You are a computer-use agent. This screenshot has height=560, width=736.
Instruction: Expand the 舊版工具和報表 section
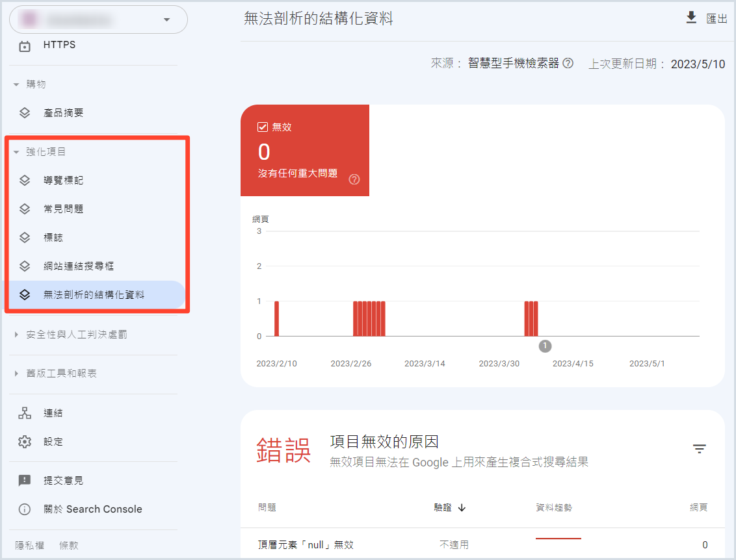tap(17, 374)
